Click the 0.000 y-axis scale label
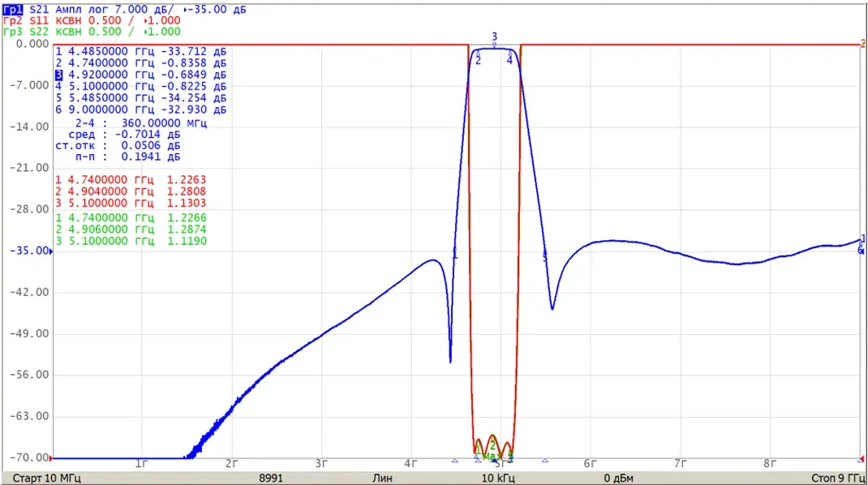This screenshot has width=868, height=485. coord(32,44)
